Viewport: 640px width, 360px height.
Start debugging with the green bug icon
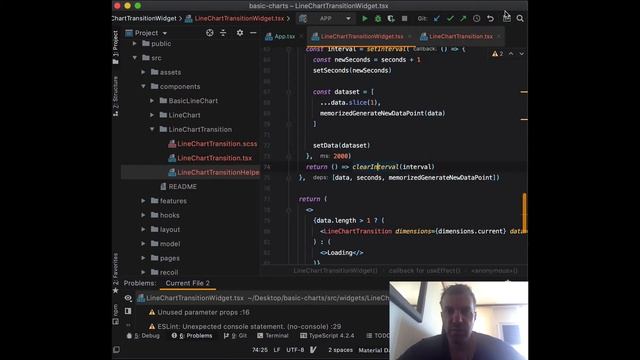pos(378,18)
